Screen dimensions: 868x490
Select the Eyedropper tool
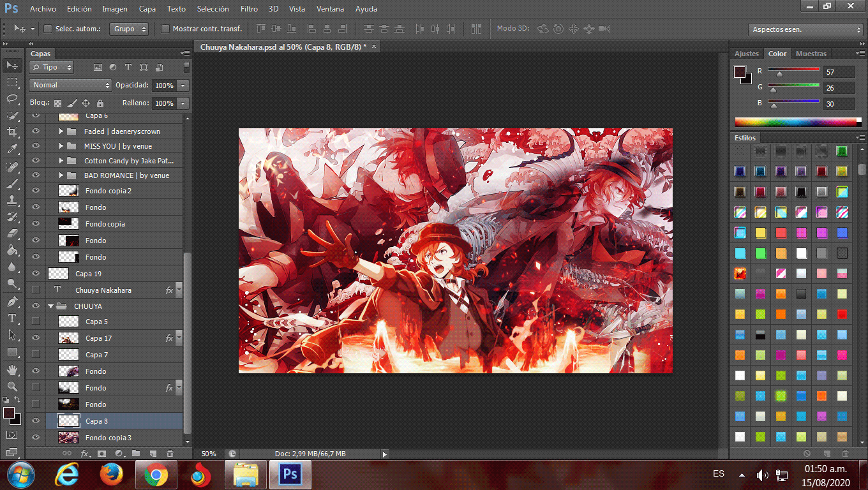coord(12,149)
